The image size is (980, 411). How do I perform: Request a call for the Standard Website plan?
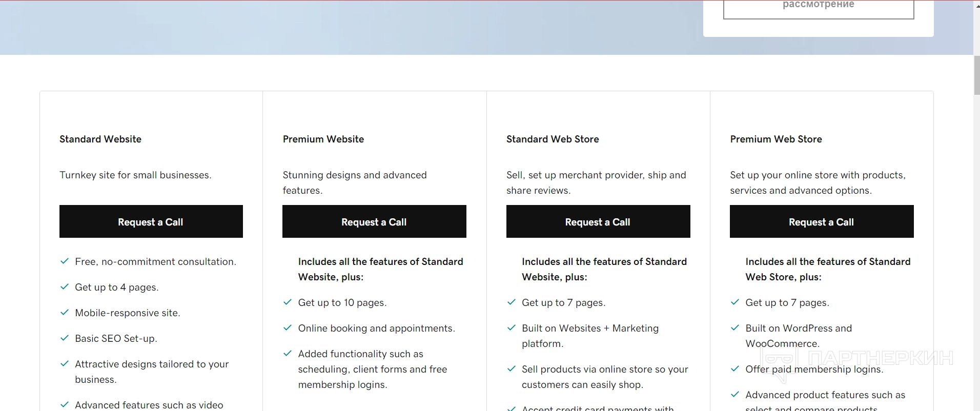pyautogui.click(x=151, y=222)
